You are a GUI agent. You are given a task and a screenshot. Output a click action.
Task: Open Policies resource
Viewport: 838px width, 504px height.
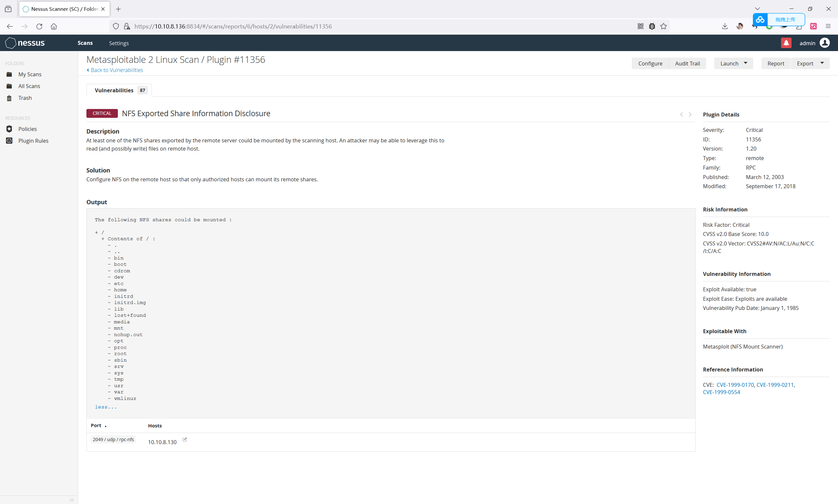[x=27, y=129]
